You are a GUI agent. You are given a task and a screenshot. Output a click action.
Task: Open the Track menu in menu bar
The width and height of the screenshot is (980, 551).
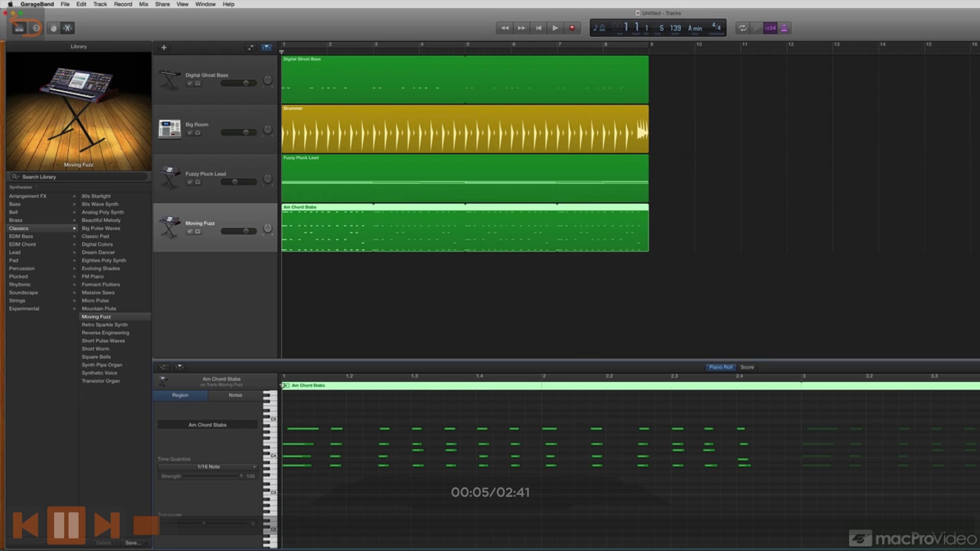point(100,4)
